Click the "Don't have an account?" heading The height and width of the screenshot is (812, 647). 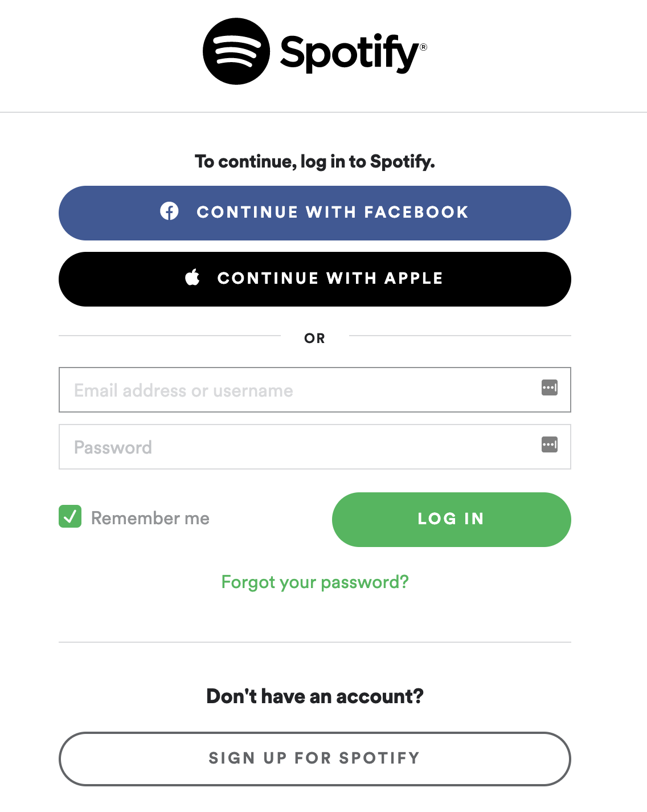pyautogui.click(x=314, y=696)
